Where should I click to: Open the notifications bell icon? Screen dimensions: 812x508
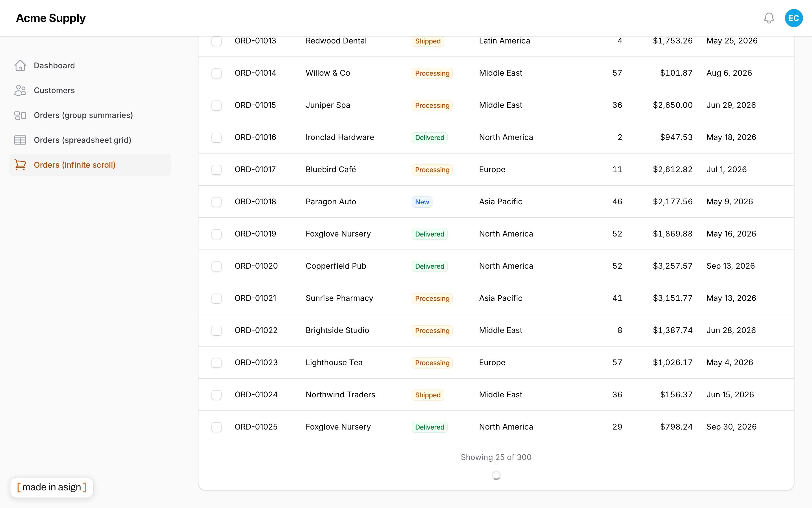point(769,18)
